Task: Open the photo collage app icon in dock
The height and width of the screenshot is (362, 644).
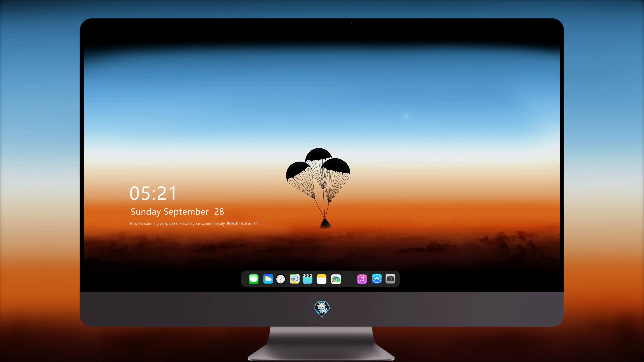Action: (336, 279)
